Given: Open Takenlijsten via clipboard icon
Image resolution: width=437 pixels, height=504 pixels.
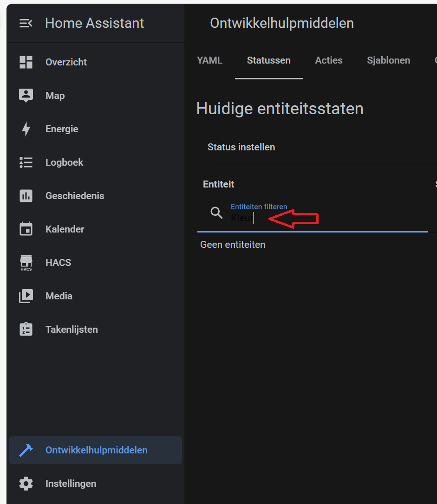Looking at the screenshot, I should pos(26,330).
